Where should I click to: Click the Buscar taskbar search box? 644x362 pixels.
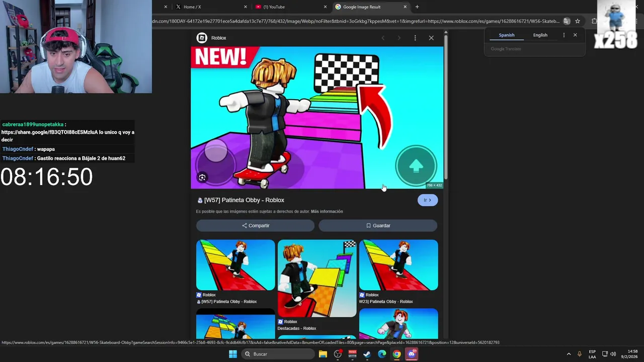(x=277, y=354)
